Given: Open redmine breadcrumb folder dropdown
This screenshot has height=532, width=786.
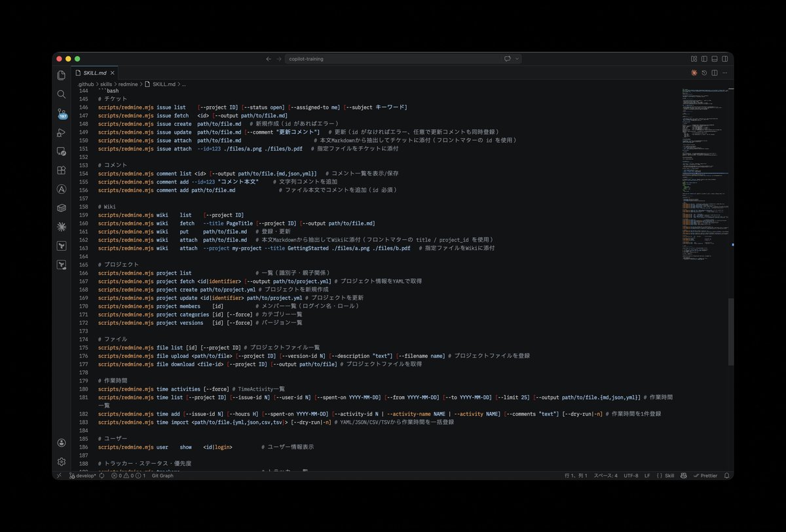Looking at the screenshot, I should pyautogui.click(x=128, y=85).
